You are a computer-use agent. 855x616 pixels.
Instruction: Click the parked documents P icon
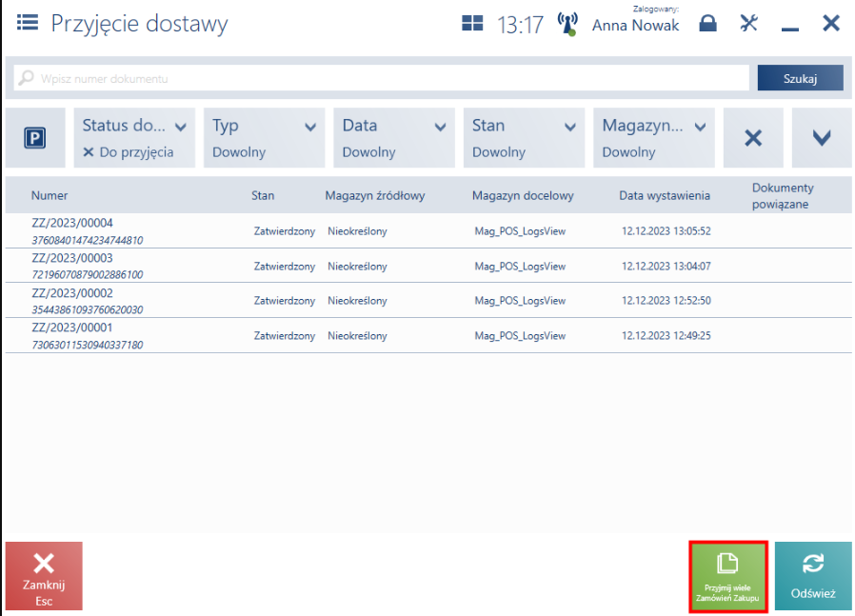34,138
